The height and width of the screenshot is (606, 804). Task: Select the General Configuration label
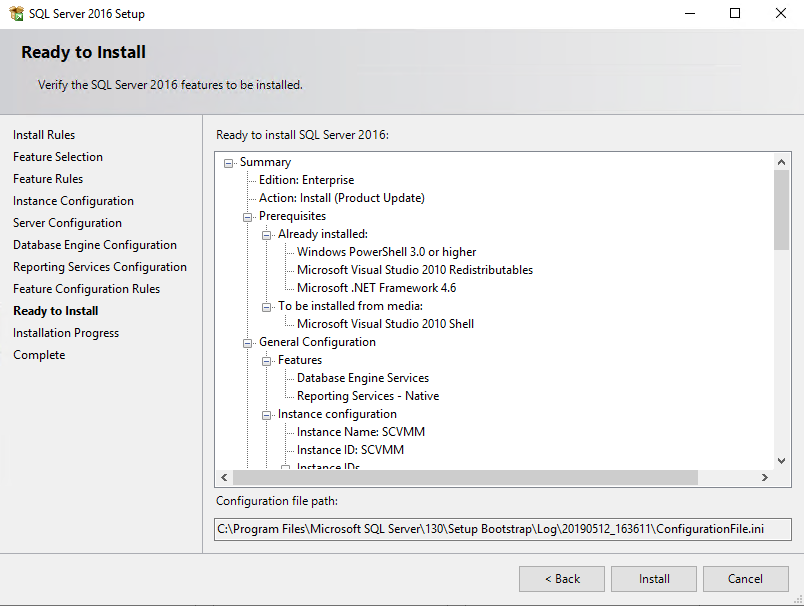click(317, 342)
